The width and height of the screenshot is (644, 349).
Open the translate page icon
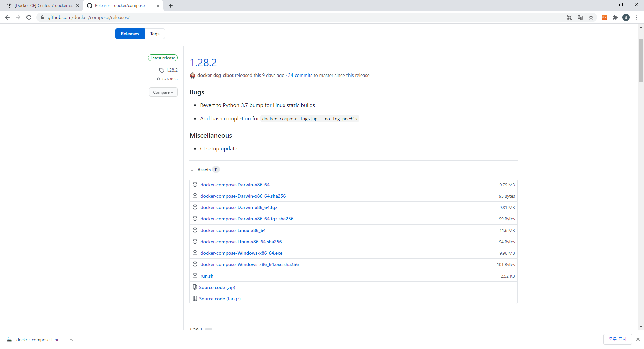click(x=580, y=17)
